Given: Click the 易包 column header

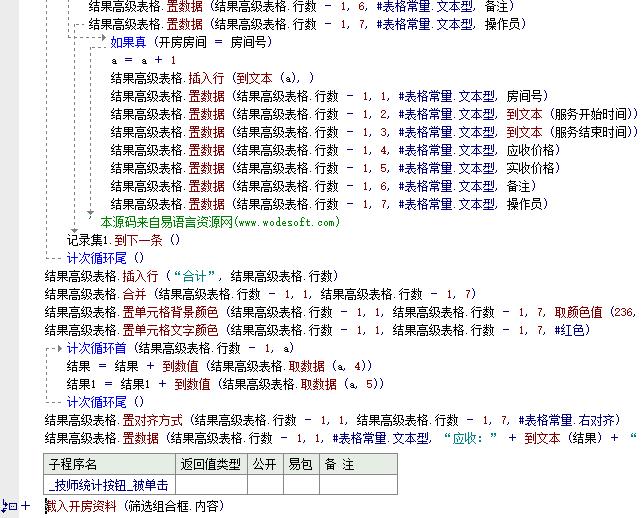Looking at the screenshot, I should click(301, 464).
